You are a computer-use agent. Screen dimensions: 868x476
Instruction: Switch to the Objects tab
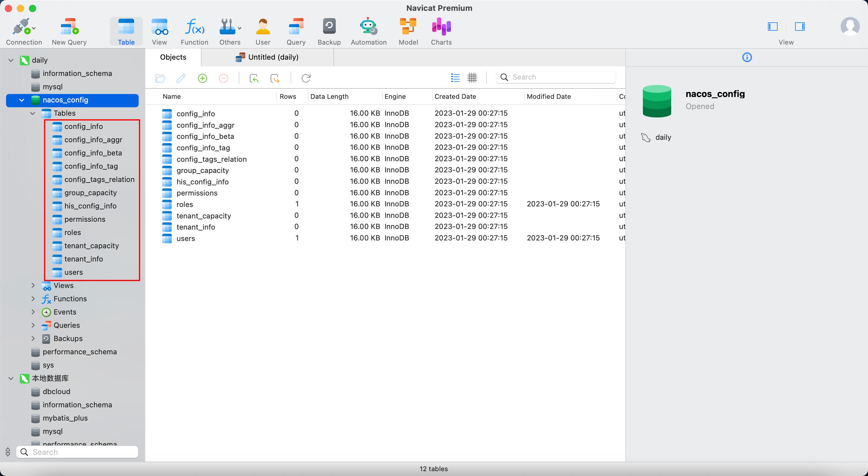click(173, 57)
